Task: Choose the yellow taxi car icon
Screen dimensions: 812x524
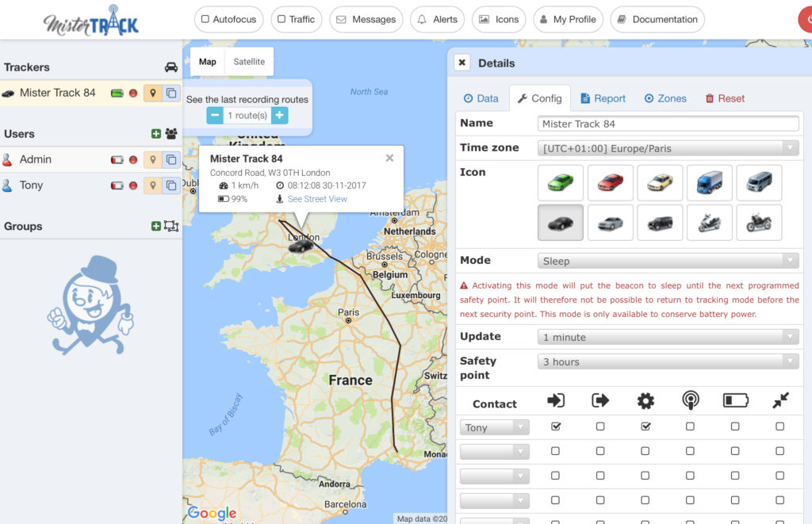Action: 660,183
